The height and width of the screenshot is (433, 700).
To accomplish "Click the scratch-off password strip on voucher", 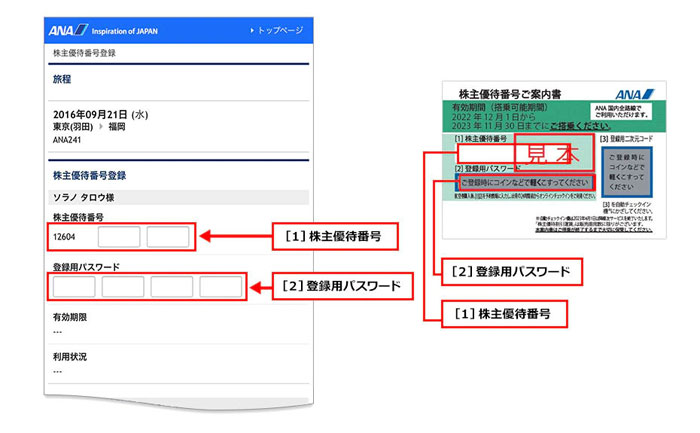I will click(x=525, y=184).
